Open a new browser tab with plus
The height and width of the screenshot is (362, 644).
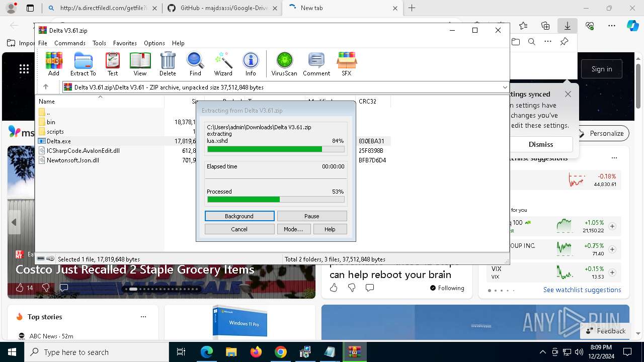(x=412, y=8)
